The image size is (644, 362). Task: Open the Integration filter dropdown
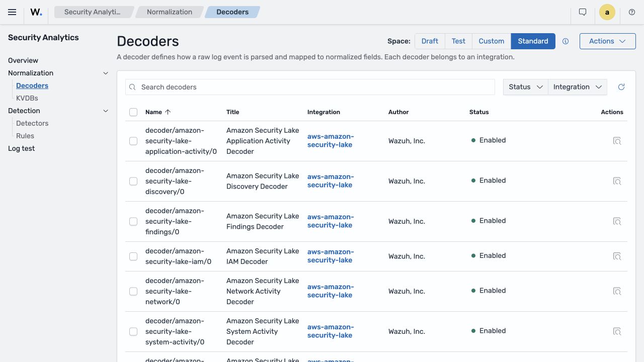coord(578,87)
